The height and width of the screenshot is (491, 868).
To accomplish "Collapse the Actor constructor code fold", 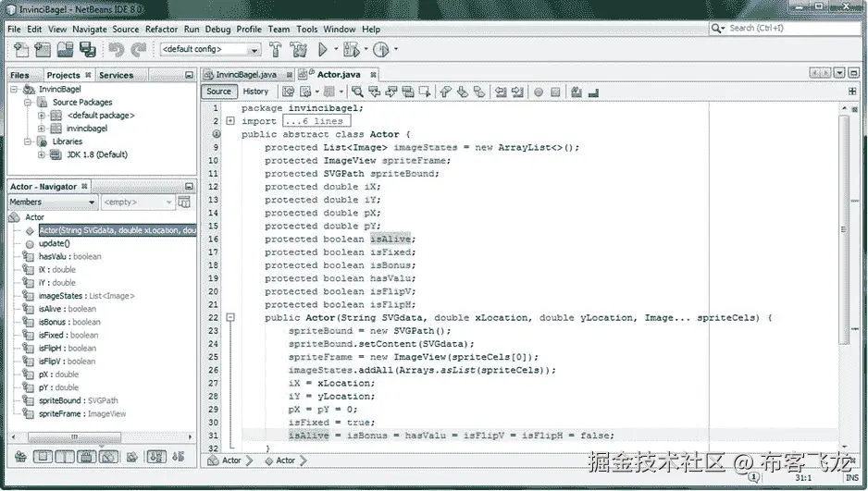I will (x=230, y=317).
